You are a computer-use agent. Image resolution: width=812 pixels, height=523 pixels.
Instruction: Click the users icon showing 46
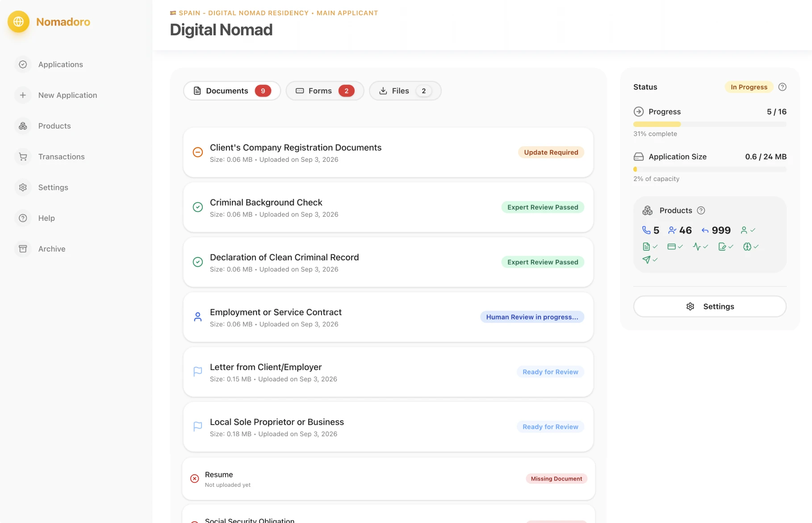point(672,230)
